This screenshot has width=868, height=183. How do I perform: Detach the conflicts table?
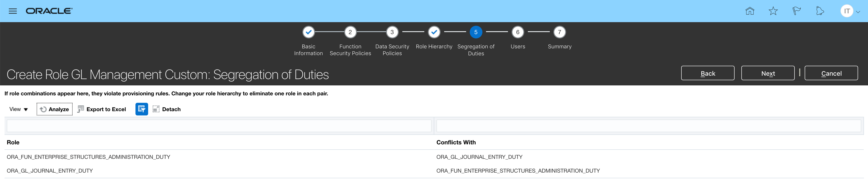click(166, 109)
